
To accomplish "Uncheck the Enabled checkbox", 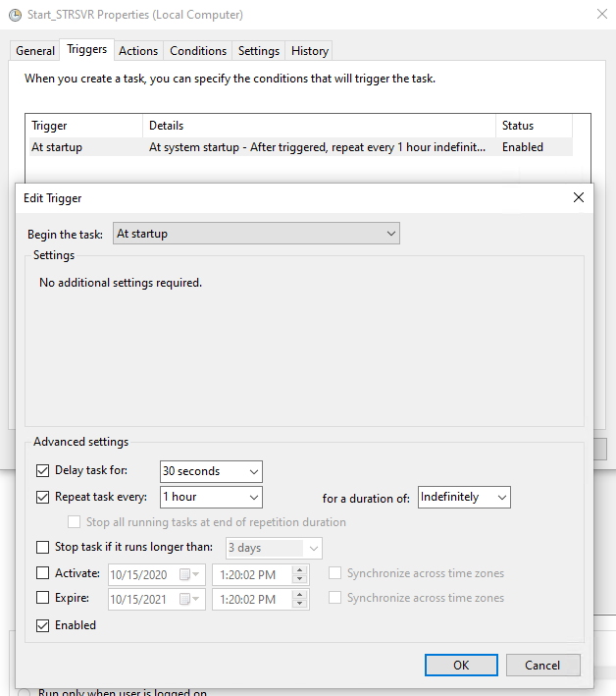I will (42, 625).
